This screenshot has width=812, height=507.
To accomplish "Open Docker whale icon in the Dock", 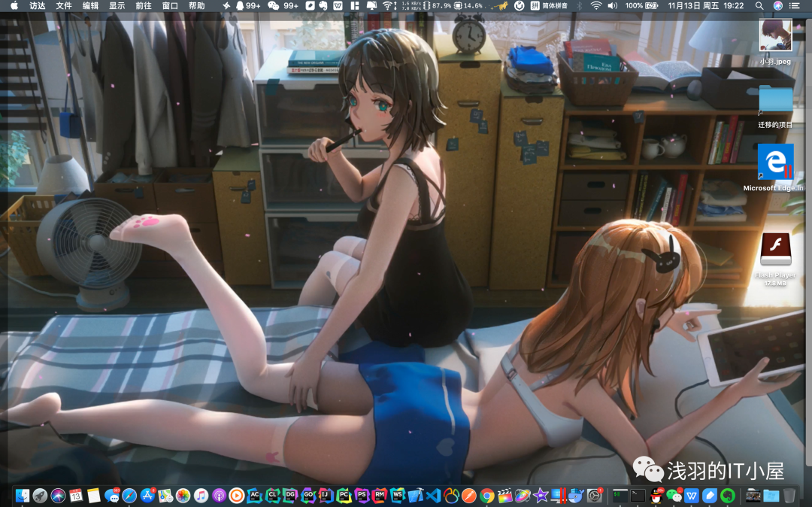I will point(577,496).
